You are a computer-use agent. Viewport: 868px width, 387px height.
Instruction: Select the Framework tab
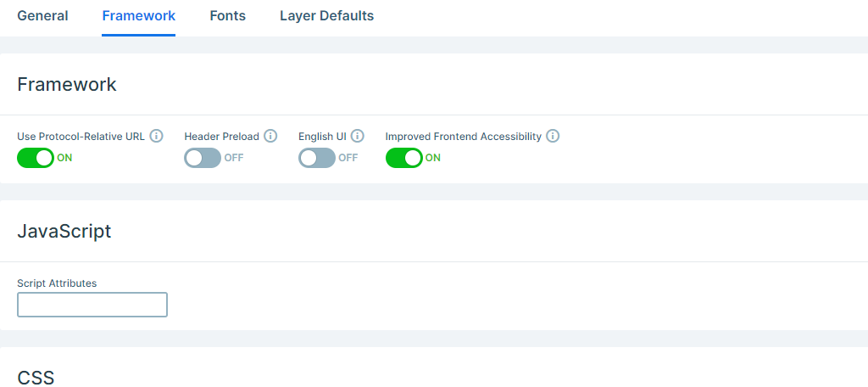click(x=139, y=16)
